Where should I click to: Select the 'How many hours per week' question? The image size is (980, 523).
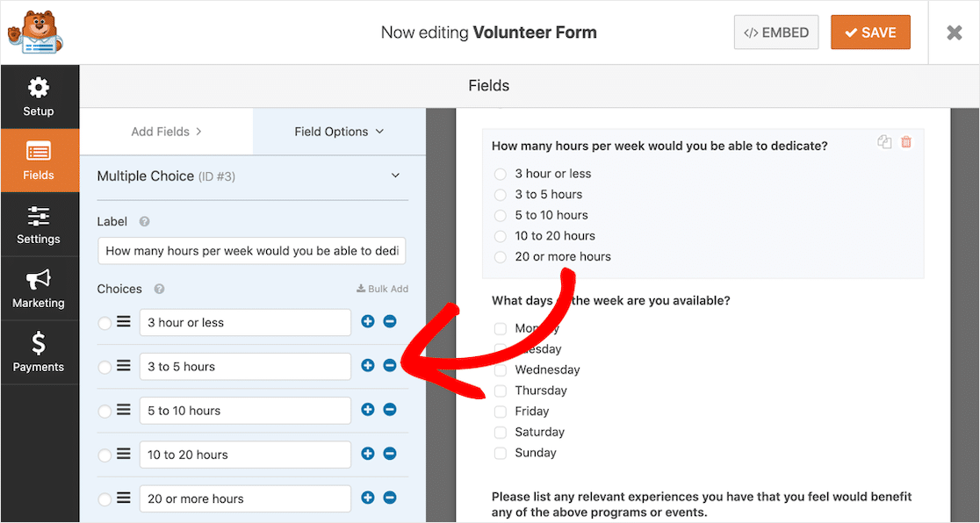coord(659,147)
